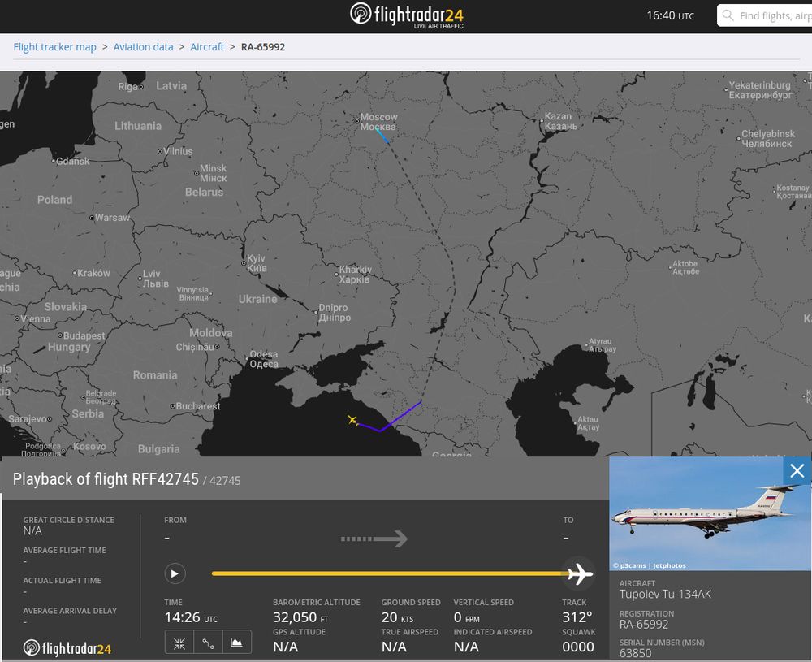Click the airplane handle on the playback slider

click(580, 573)
